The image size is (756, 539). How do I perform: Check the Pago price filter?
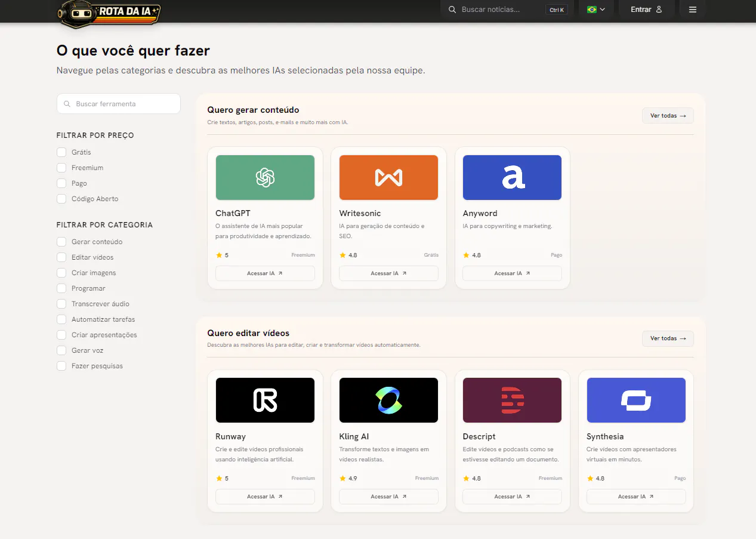61,183
